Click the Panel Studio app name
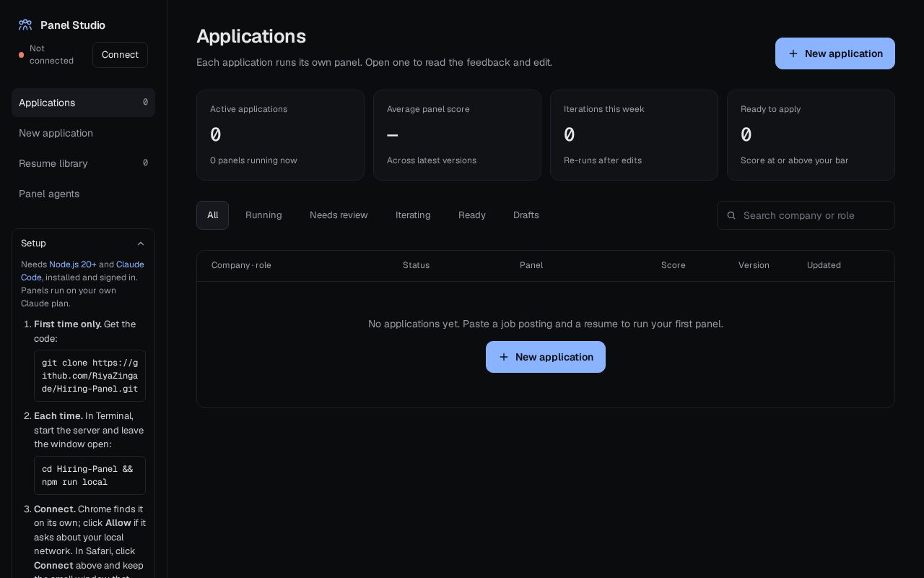The height and width of the screenshot is (578, 924). (x=73, y=25)
